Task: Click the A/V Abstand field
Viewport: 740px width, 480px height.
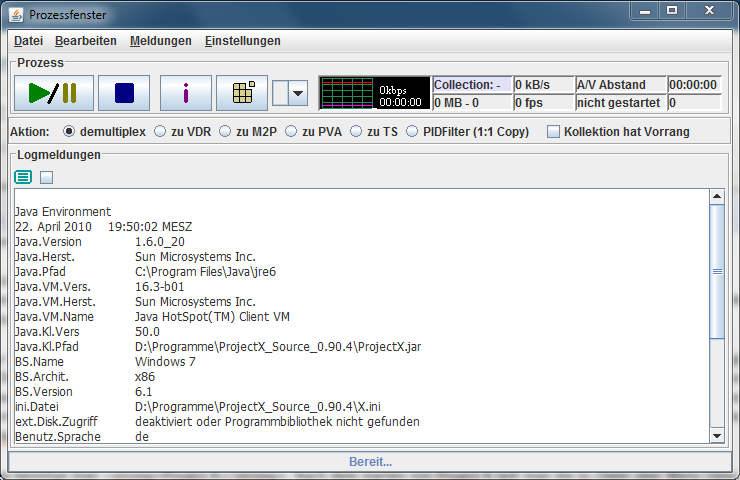Action: pyautogui.click(x=621, y=84)
